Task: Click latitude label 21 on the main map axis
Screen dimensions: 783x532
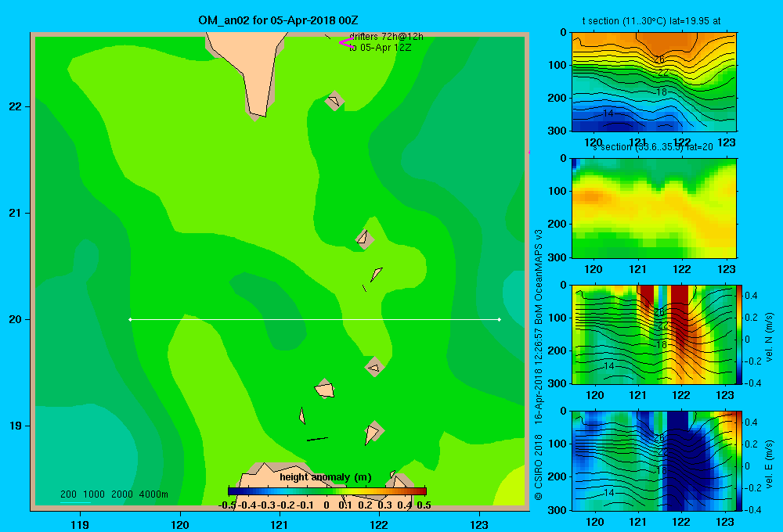Action: click(16, 213)
